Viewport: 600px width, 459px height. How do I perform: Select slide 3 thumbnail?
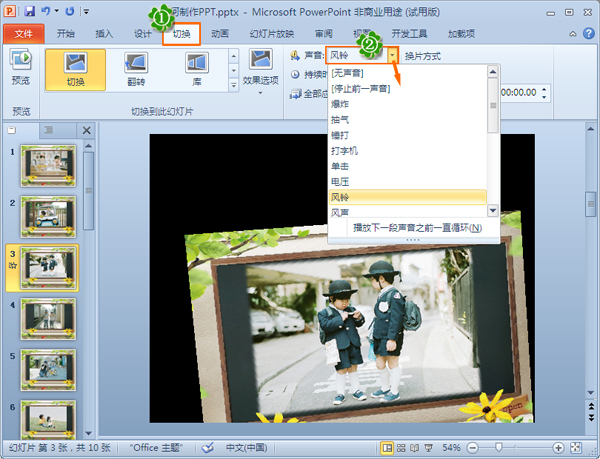tap(48, 268)
